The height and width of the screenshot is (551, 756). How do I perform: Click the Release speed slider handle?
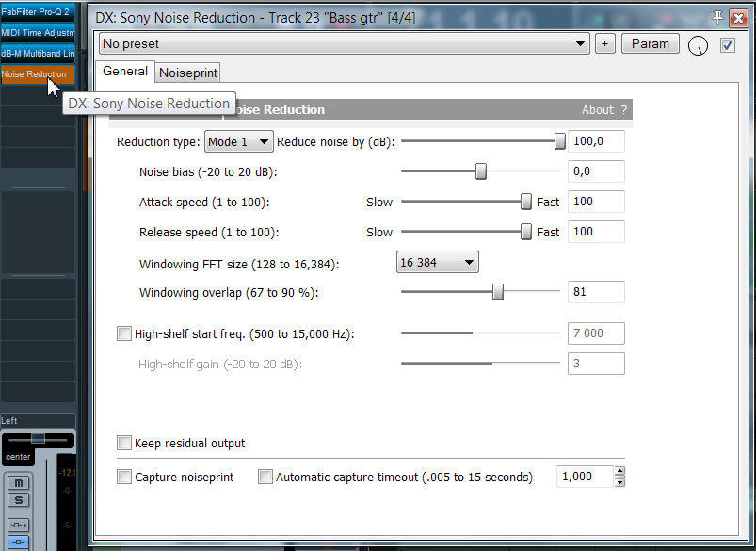tap(526, 232)
